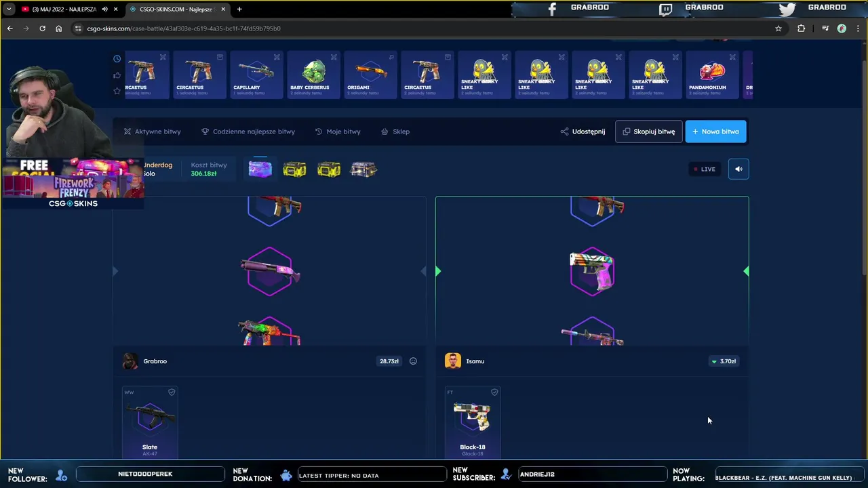Bookmark this page with star icon
868x488 pixels.
pos(778,28)
